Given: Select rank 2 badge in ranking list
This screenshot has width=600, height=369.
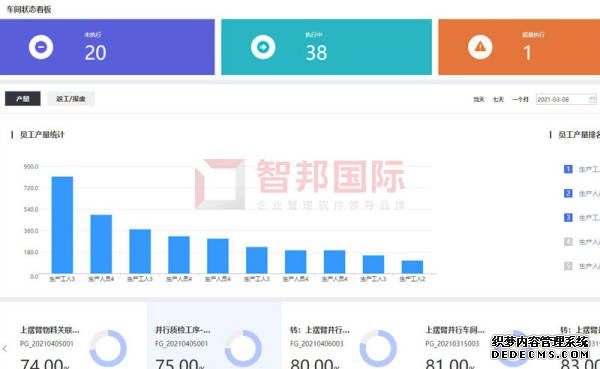Looking at the screenshot, I should tap(568, 193).
